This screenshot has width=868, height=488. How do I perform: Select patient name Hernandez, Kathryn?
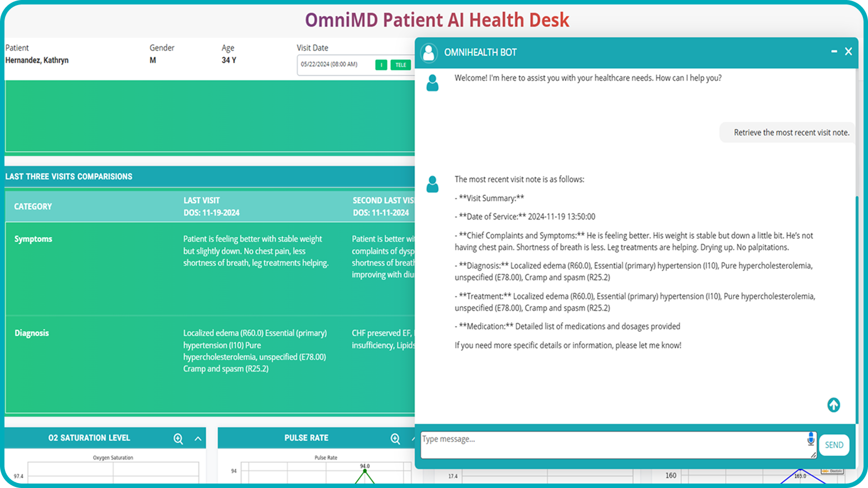pyautogui.click(x=37, y=60)
